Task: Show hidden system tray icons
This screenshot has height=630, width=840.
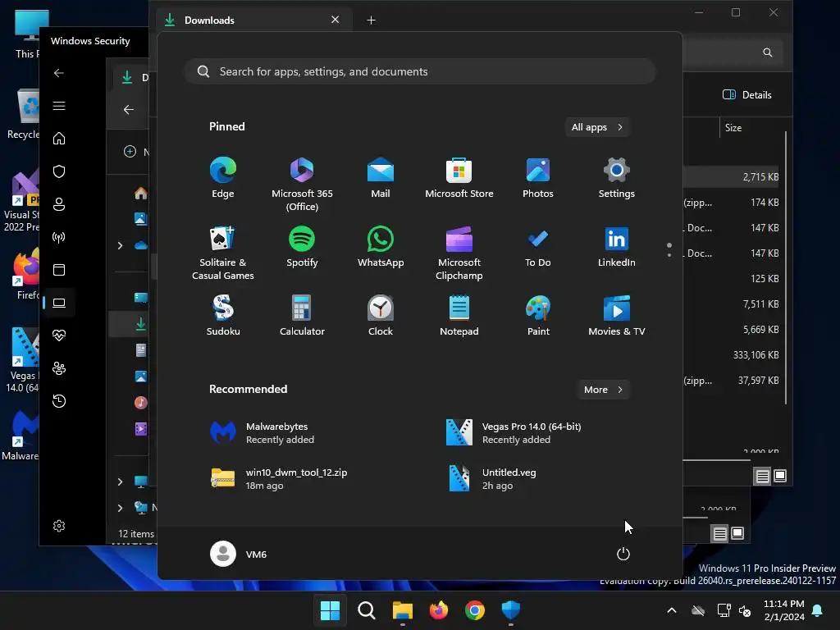Action: tap(671, 610)
